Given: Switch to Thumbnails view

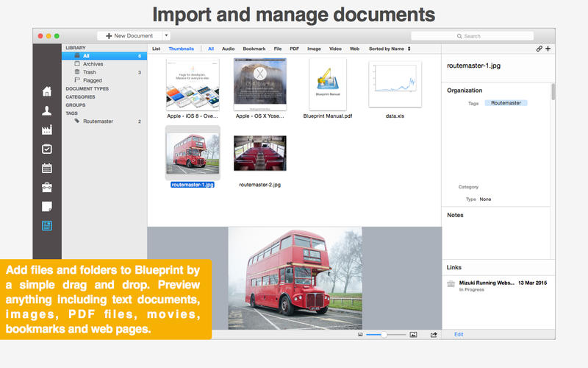Looking at the screenshot, I should coord(181,49).
